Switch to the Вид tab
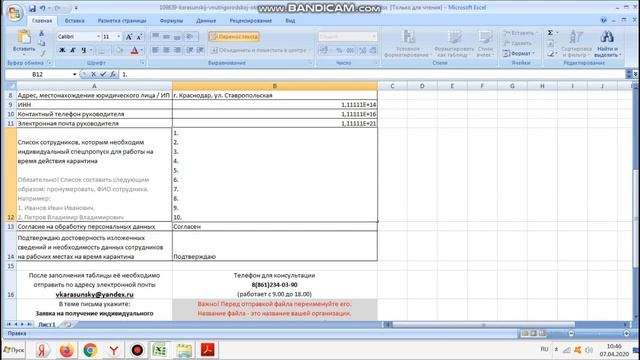Screen dimensions: 640x360 coord(290,20)
